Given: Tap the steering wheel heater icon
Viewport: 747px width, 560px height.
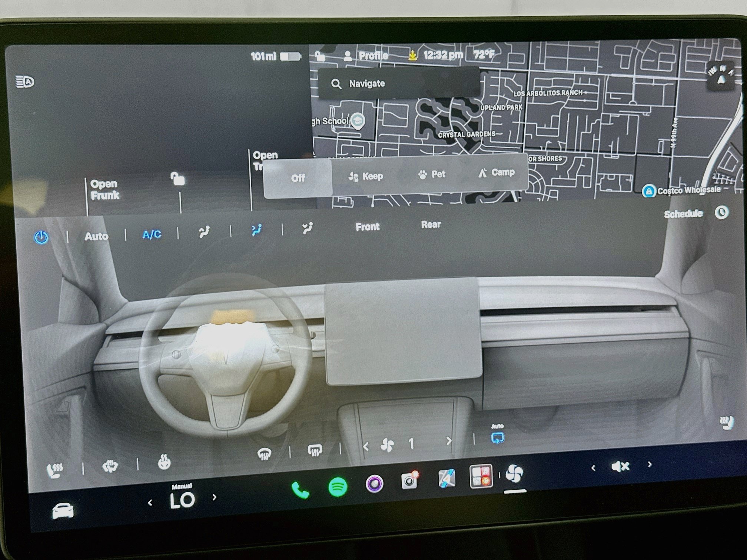Looking at the screenshot, I should 164,462.
